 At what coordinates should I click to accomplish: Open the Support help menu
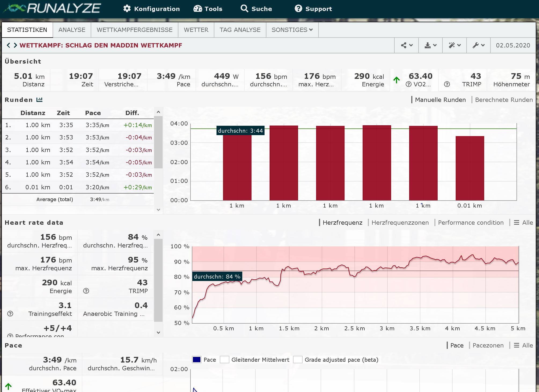click(x=313, y=9)
